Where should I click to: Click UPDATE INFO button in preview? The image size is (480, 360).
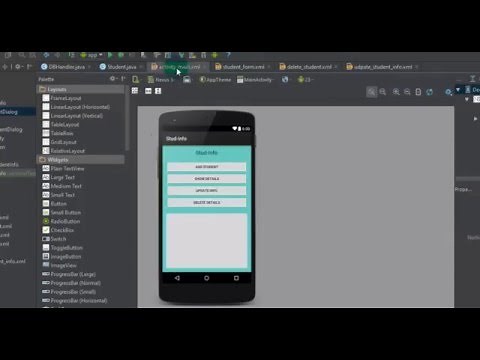207,191
